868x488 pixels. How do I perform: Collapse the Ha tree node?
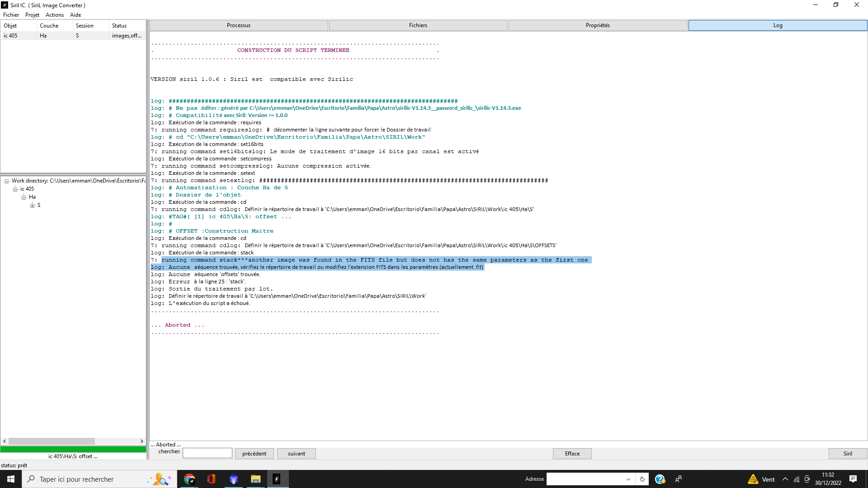[24, 197]
